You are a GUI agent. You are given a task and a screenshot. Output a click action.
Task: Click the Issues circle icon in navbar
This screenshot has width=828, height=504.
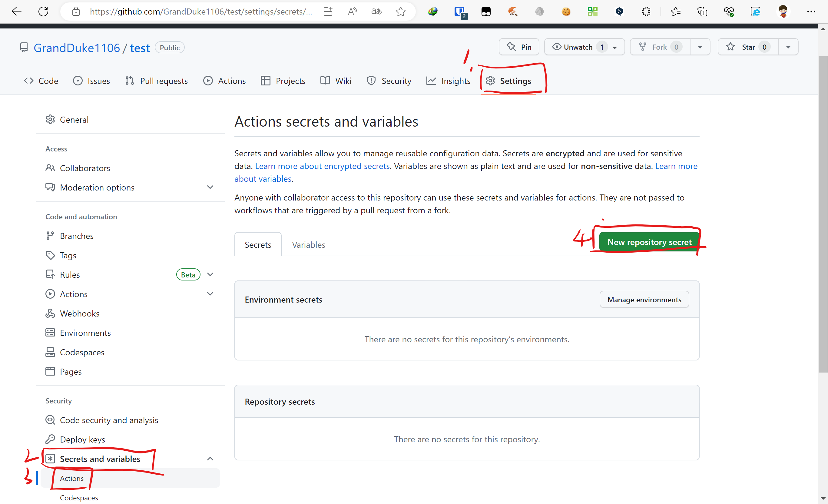[x=78, y=81]
